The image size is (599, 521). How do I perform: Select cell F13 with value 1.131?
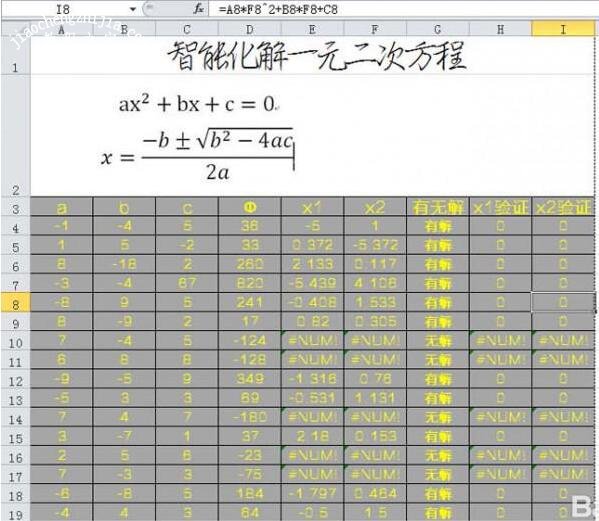pos(375,398)
